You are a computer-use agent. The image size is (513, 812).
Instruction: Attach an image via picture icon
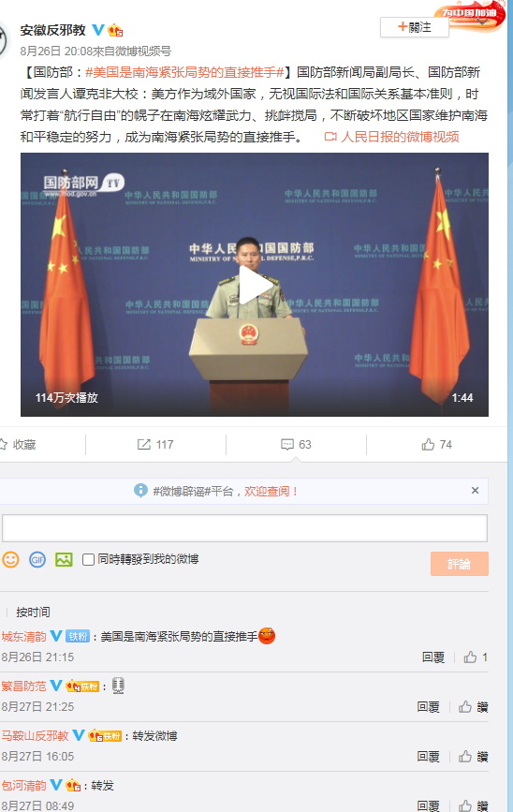64,559
